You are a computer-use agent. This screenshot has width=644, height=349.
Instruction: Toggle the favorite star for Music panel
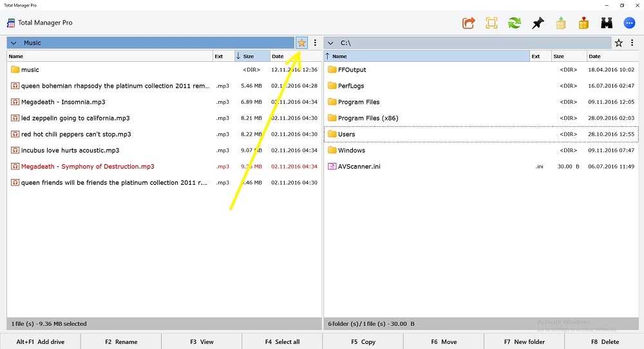pyautogui.click(x=301, y=42)
